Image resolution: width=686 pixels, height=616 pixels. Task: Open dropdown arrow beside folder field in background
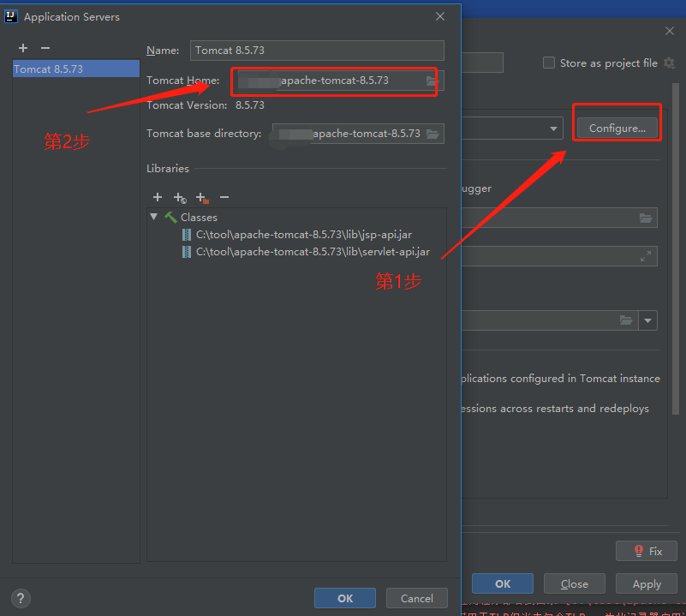(648, 320)
